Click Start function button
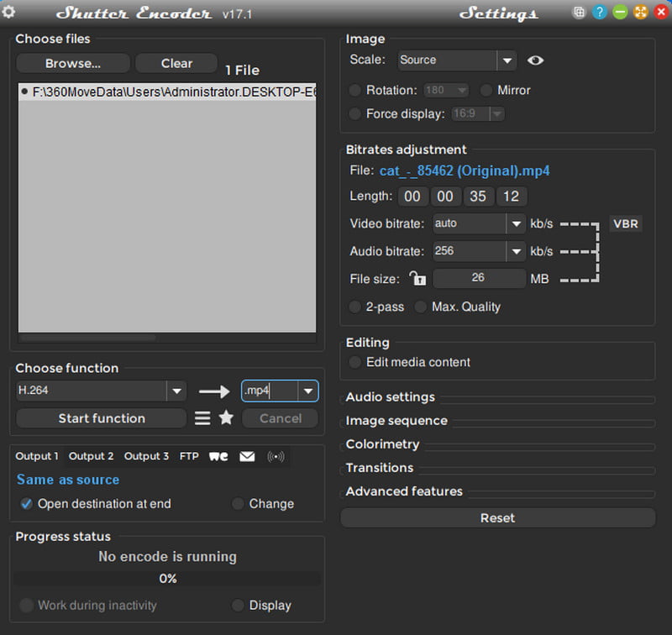 click(102, 418)
